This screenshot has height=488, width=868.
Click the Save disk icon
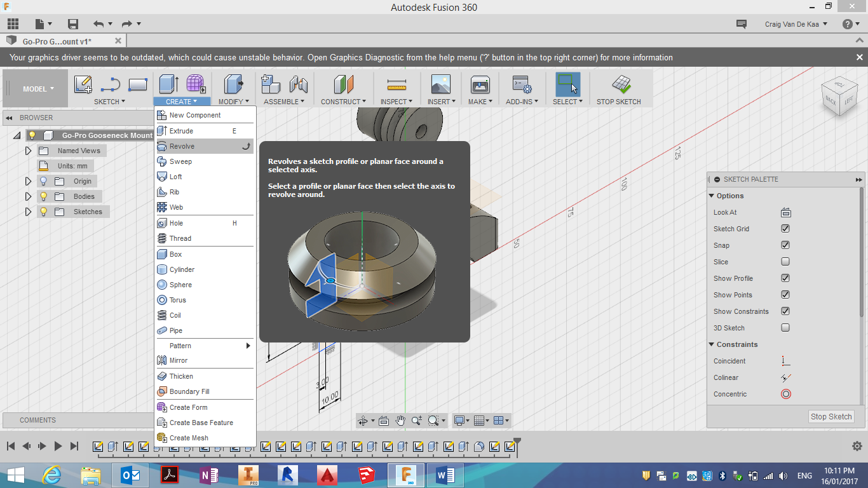tap(73, 24)
